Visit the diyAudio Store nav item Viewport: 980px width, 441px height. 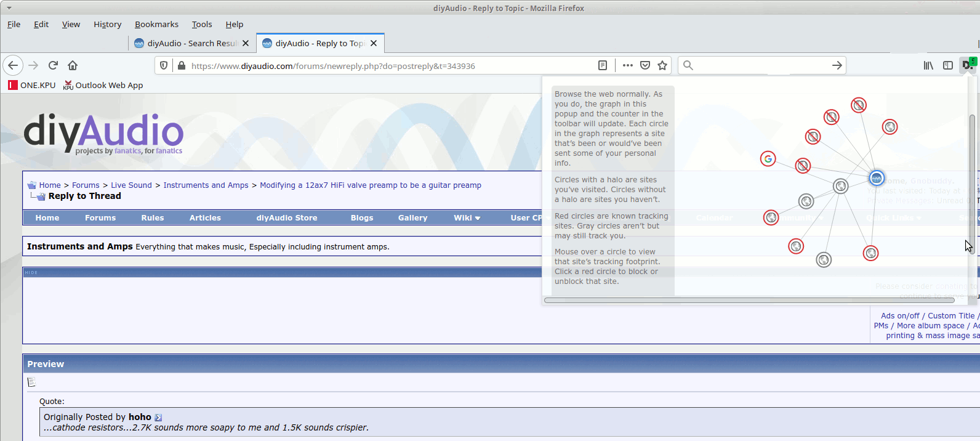pos(287,218)
